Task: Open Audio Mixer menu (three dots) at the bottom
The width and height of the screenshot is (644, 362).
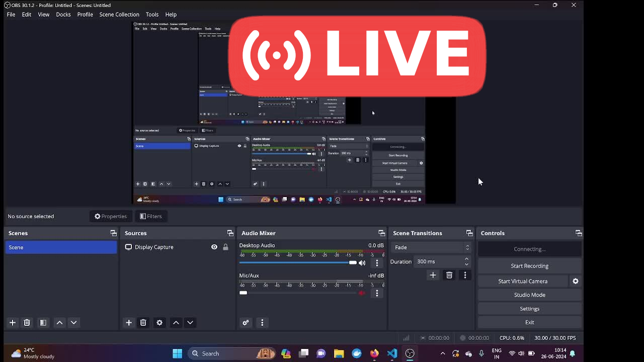Action: coord(262,323)
